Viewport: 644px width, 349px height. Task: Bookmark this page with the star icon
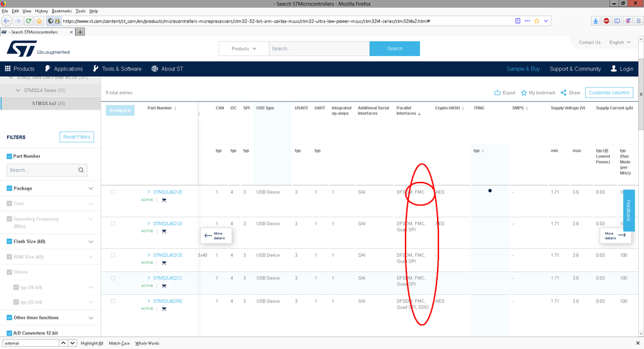click(x=536, y=21)
